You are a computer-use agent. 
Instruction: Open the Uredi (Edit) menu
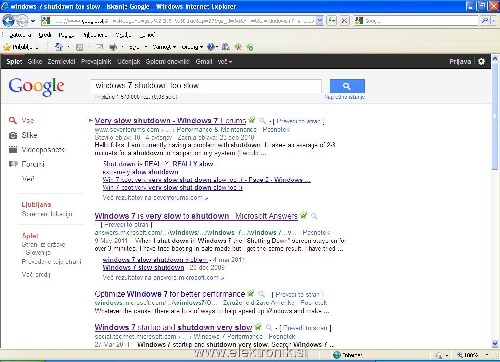pyautogui.click(x=45, y=35)
